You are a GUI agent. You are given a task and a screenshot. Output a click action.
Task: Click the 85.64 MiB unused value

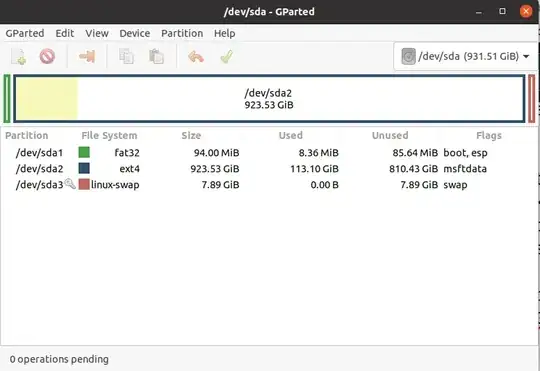point(415,153)
